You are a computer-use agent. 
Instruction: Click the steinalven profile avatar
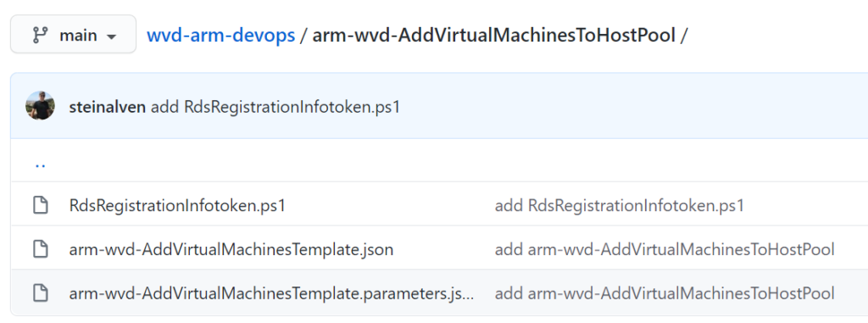[41, 105]
